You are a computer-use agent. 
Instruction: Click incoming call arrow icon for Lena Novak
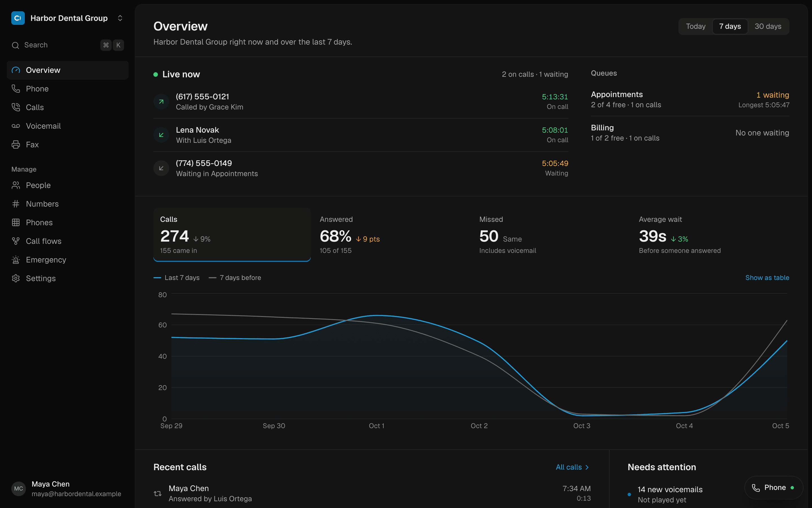[x=161, y=135]
